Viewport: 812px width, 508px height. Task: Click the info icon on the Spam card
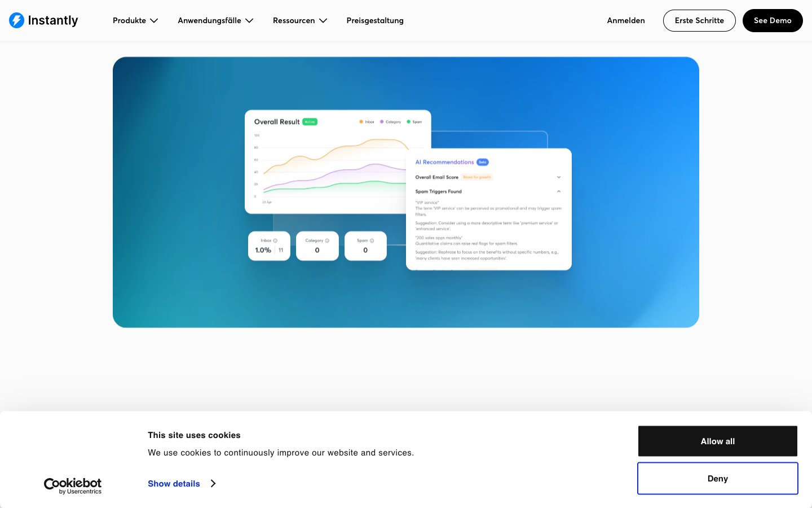tap(372, 240)
